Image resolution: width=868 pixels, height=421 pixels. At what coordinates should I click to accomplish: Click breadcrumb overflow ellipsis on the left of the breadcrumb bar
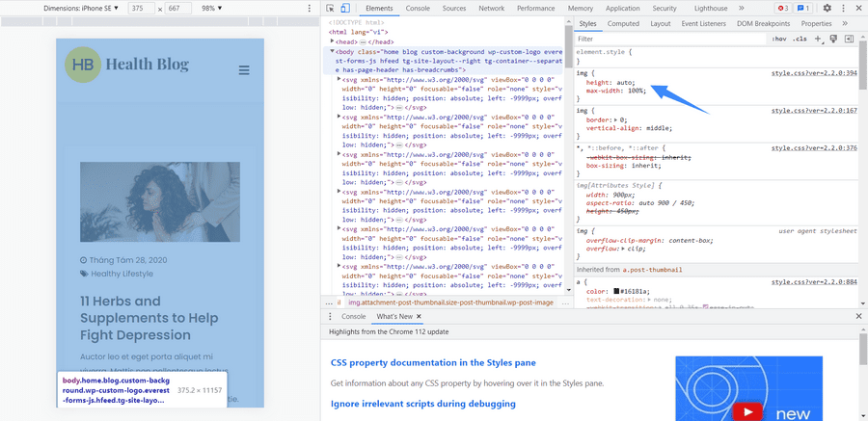[x=329, y=303]
